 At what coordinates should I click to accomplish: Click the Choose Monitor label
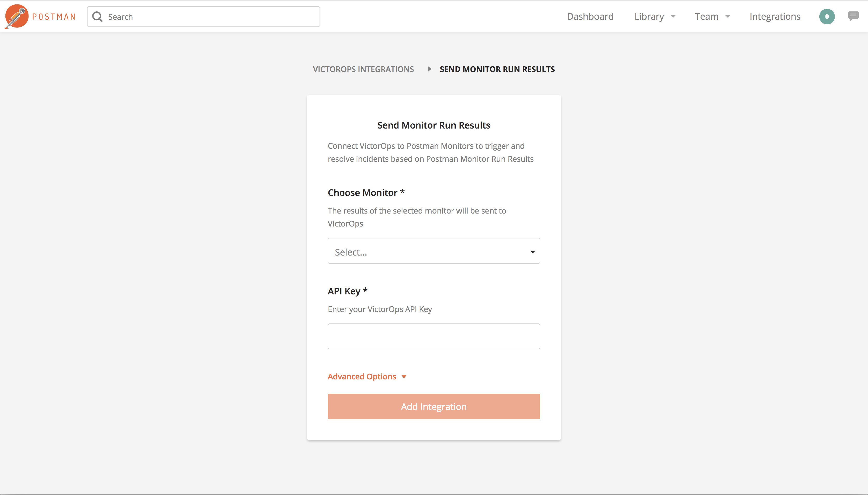click(366, 192)
